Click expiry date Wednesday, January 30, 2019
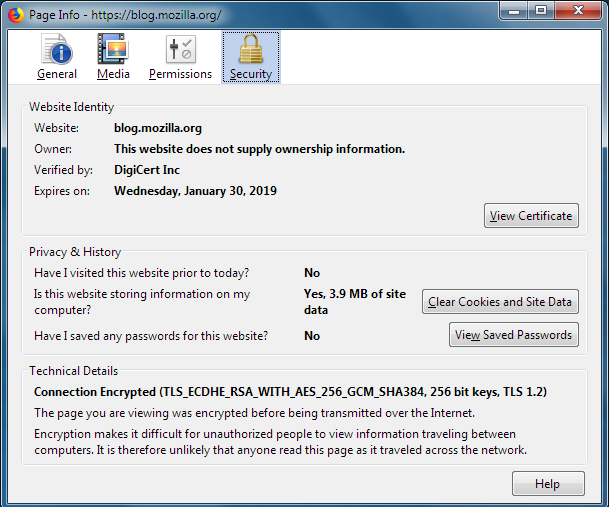The height and width of the screenshot is (507, 609). pyautogui.click(x=195, y=191)
